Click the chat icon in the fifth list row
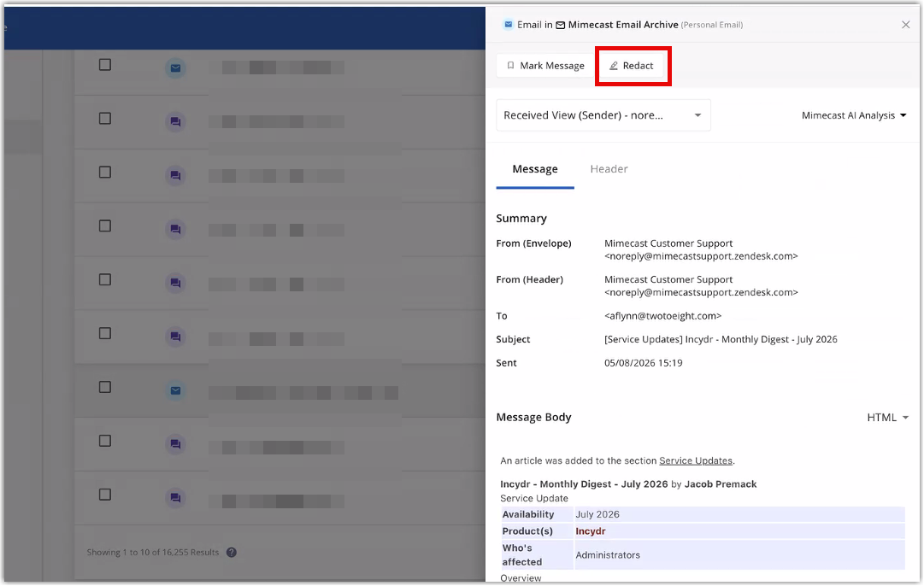 tap(175, 284)
